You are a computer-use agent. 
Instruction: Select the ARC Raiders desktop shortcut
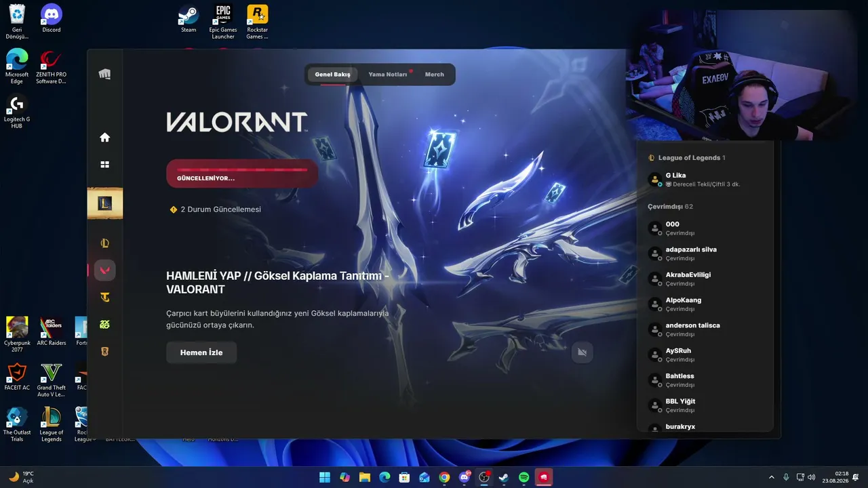(x=52, y=331)
